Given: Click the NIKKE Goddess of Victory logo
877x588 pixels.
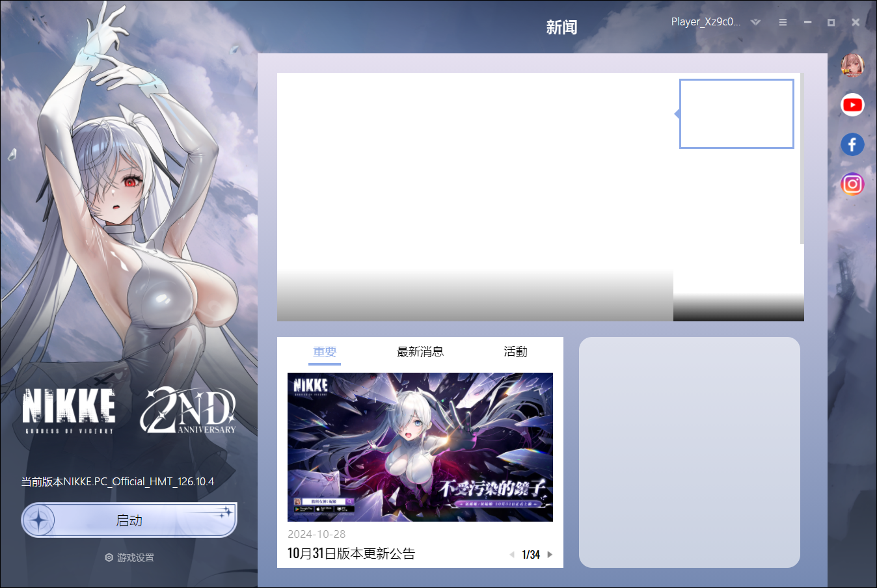Looking at the screenshot, I should point(69,411).
